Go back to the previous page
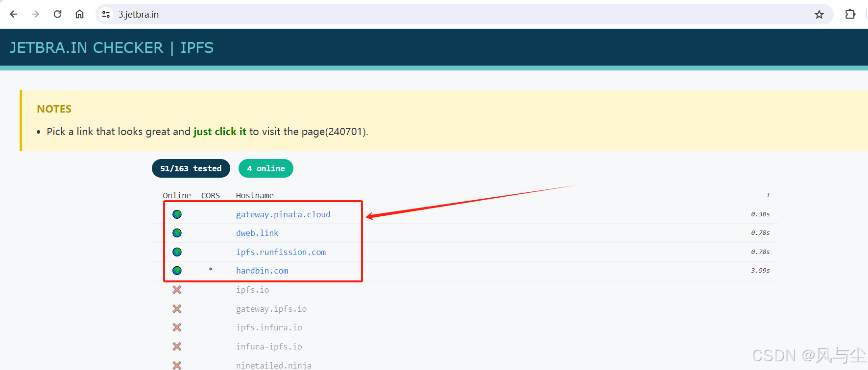868x370 pixels. [x=14, y=14]
